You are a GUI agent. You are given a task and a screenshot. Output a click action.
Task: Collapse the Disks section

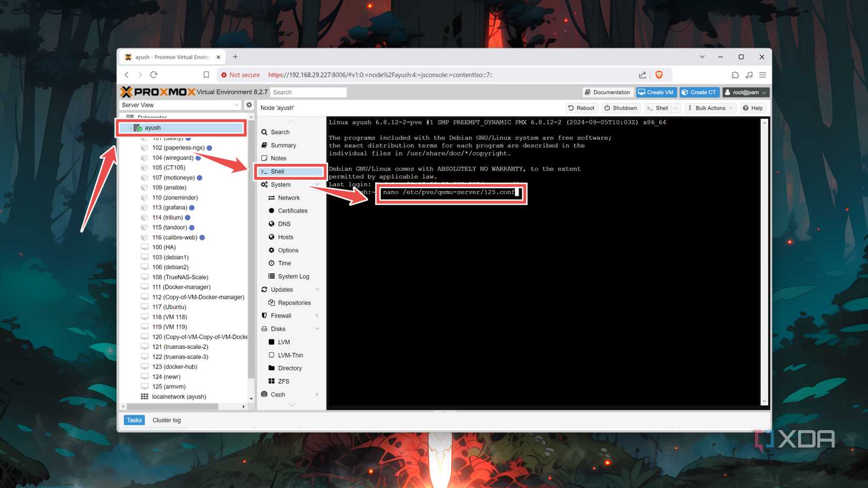click(317, 329)
